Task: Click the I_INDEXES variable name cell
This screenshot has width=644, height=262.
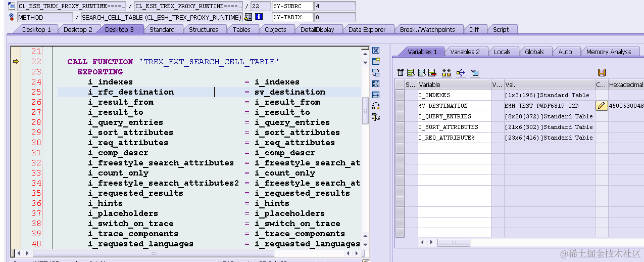Action: point(454,95)
